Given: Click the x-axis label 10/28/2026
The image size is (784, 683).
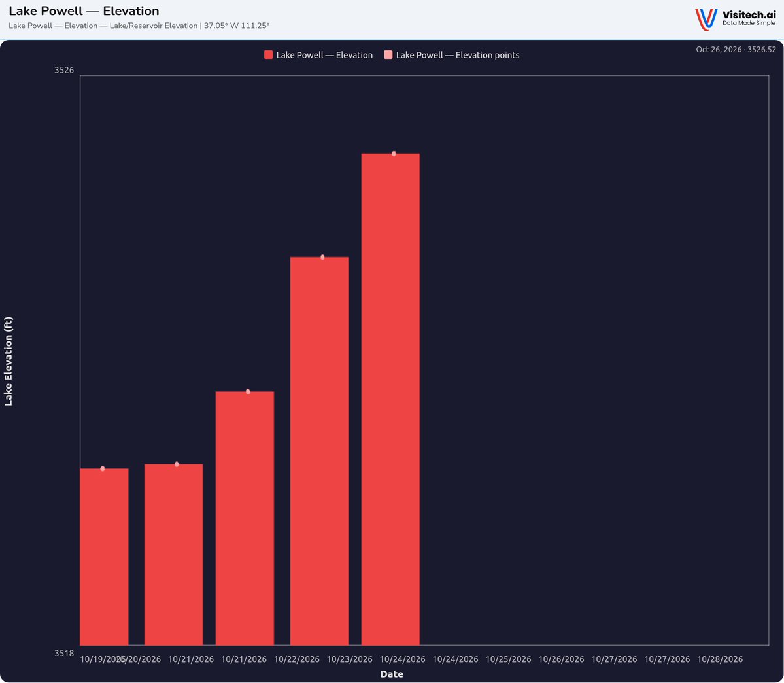Looking at the screenshot, I should click(719, 659).
